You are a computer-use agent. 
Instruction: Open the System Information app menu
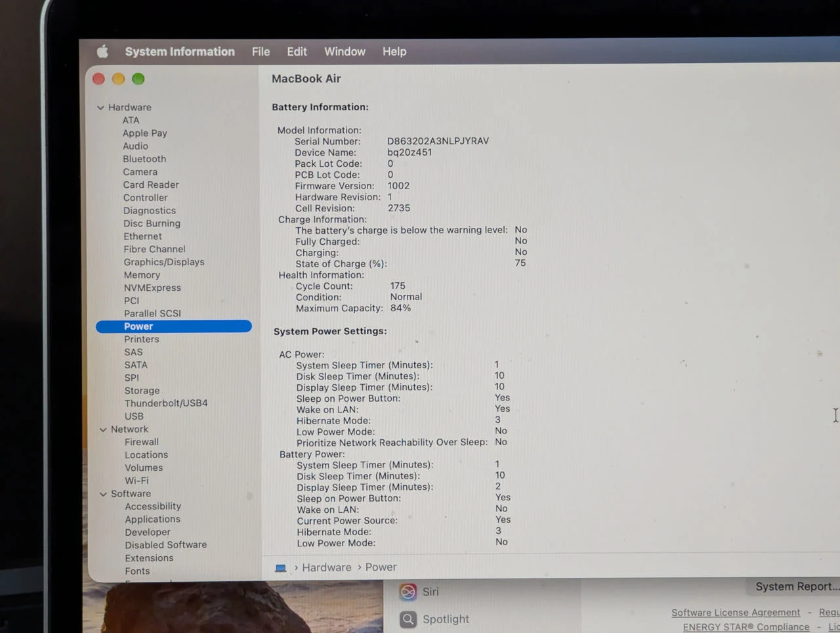point(180,51)
